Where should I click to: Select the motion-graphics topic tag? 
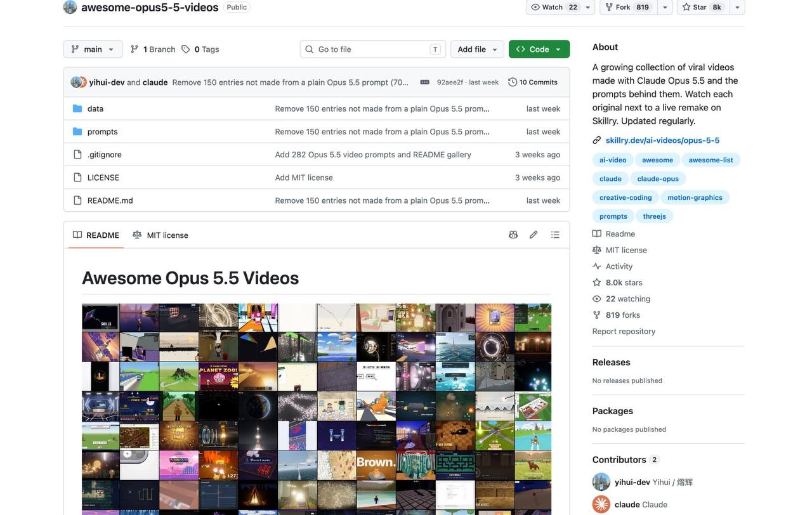coord(695,197)
